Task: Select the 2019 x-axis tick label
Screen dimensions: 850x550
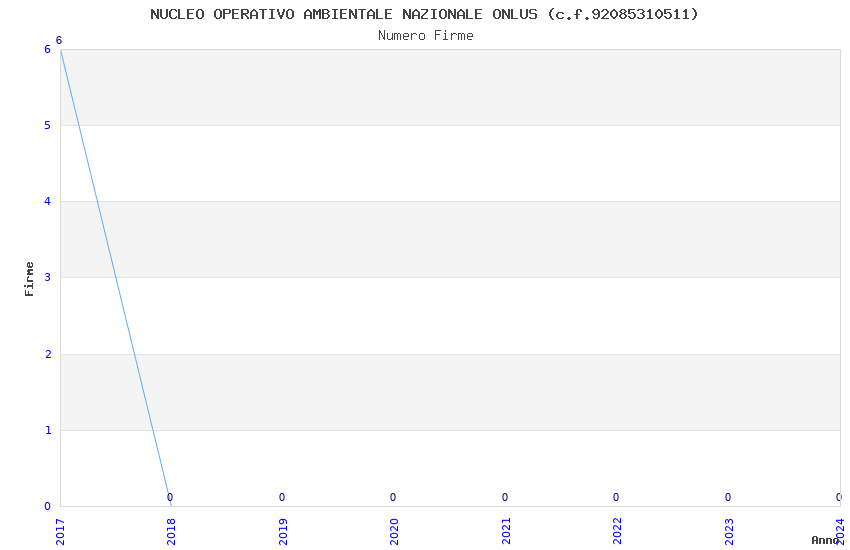Action: click(283, 532)
